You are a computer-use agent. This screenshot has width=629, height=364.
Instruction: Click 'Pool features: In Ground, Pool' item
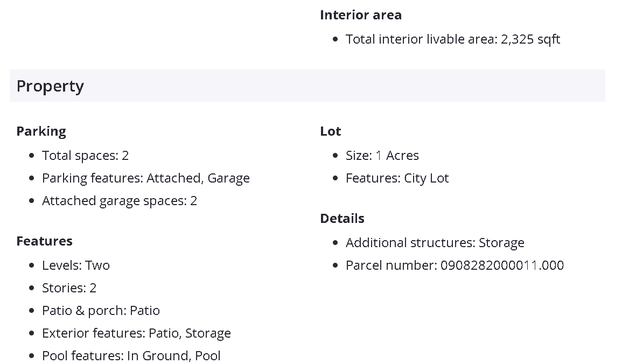pyautogui.click(x=131, y=356)
